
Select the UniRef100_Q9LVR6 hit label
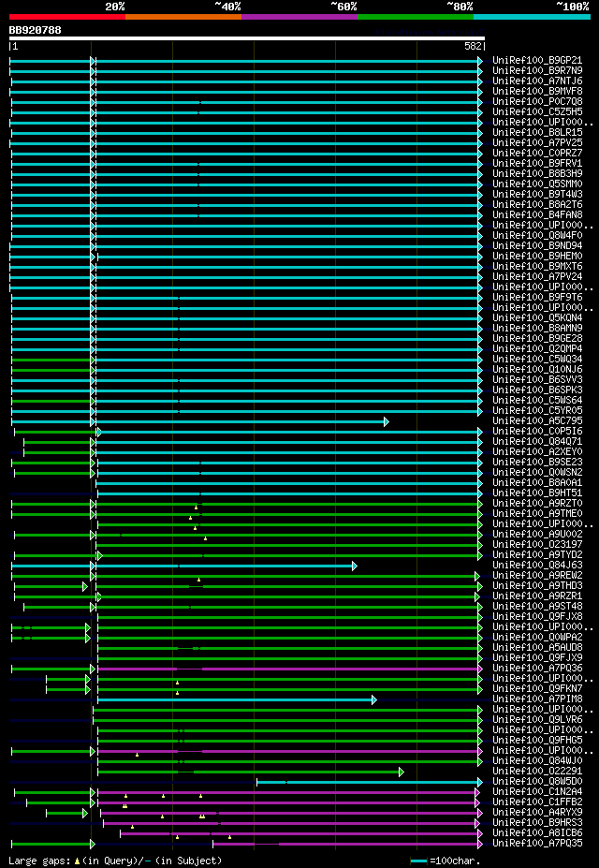[537, 721]
